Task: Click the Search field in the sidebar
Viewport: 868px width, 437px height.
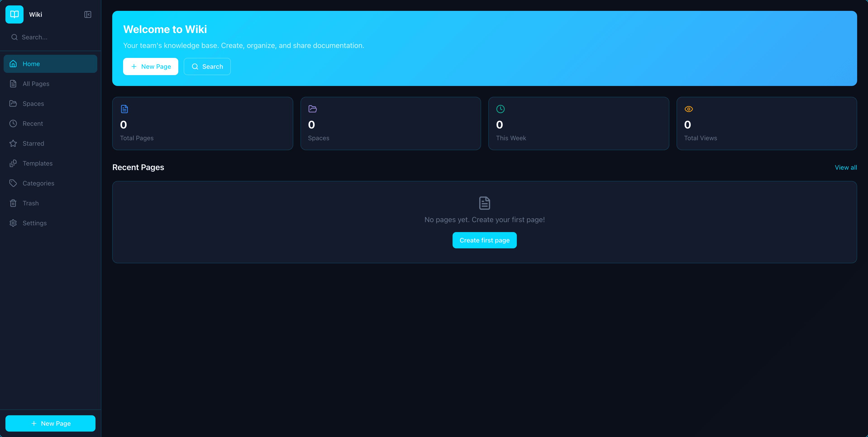Action: (50, 37)
